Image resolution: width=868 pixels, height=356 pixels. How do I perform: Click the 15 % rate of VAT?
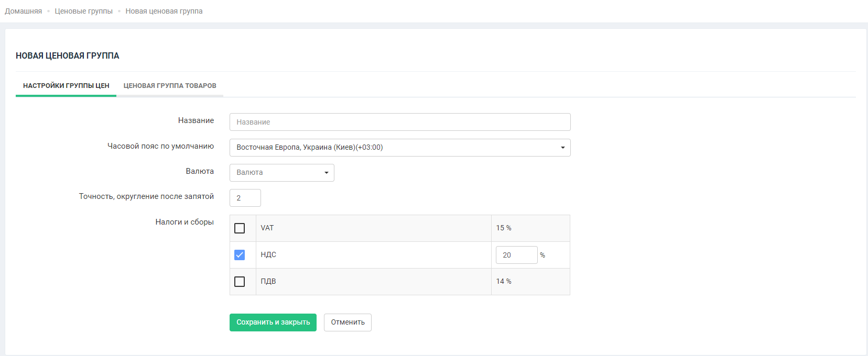click(504, 228)
